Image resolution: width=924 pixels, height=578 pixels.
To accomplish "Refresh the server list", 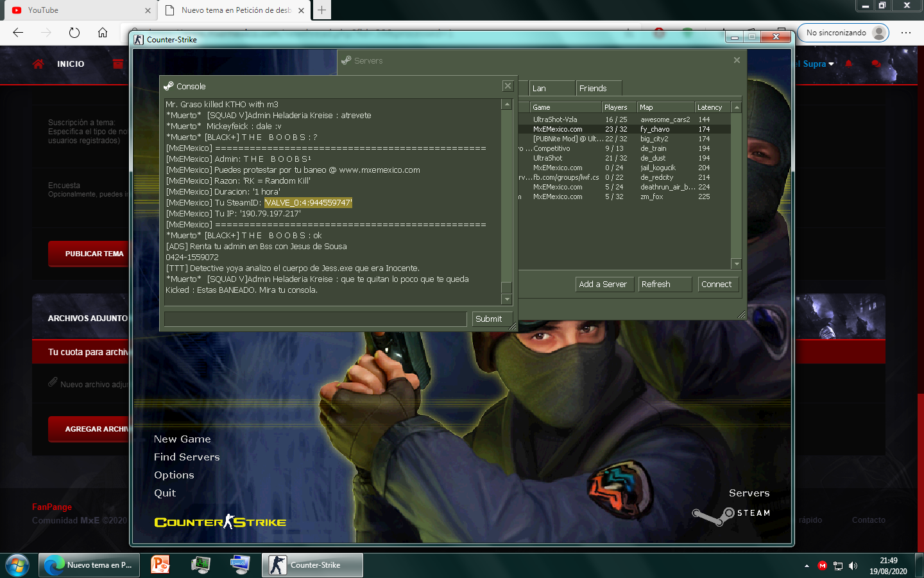I will click(x=665, y=285).
